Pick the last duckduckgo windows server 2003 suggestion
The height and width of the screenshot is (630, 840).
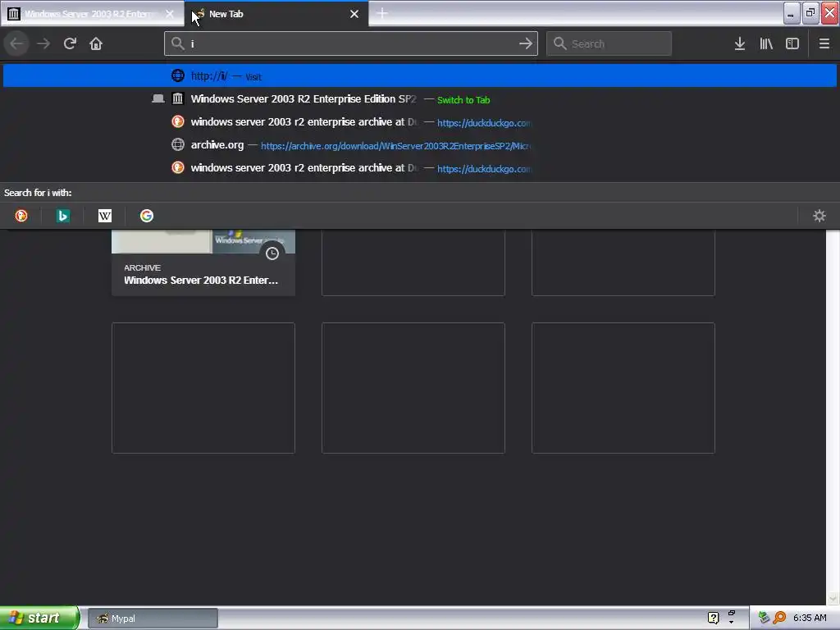click(419, 168)
